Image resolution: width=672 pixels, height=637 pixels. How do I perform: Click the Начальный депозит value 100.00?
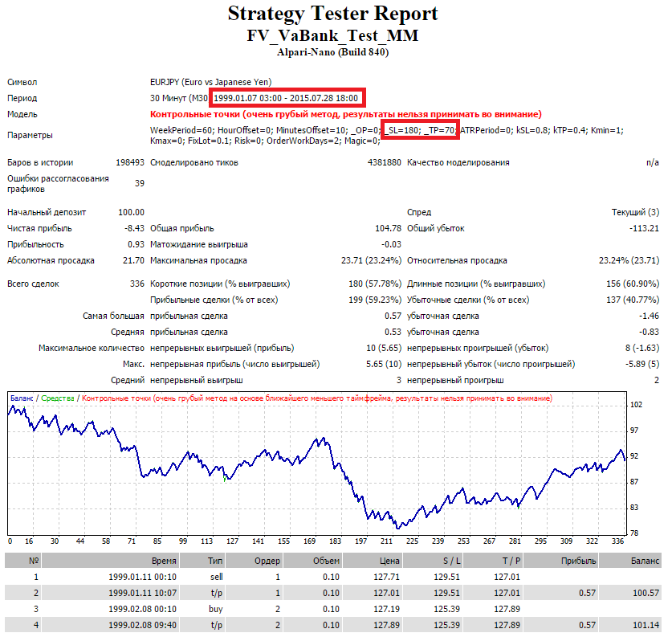pos(131,213)
